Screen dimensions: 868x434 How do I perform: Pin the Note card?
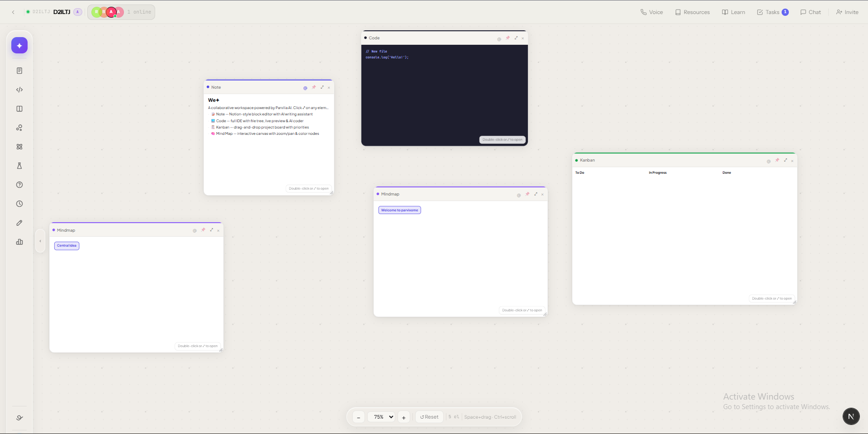[x=314, y=87]
